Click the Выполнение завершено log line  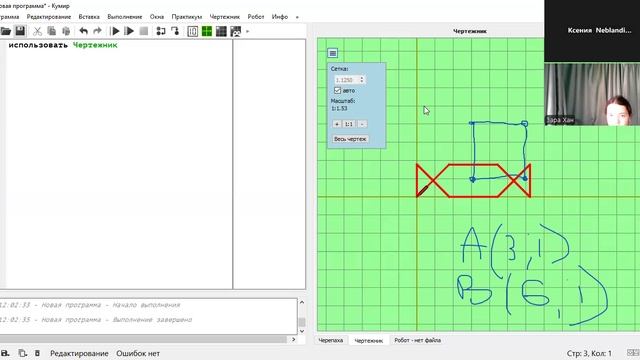(x=96, y=320)
